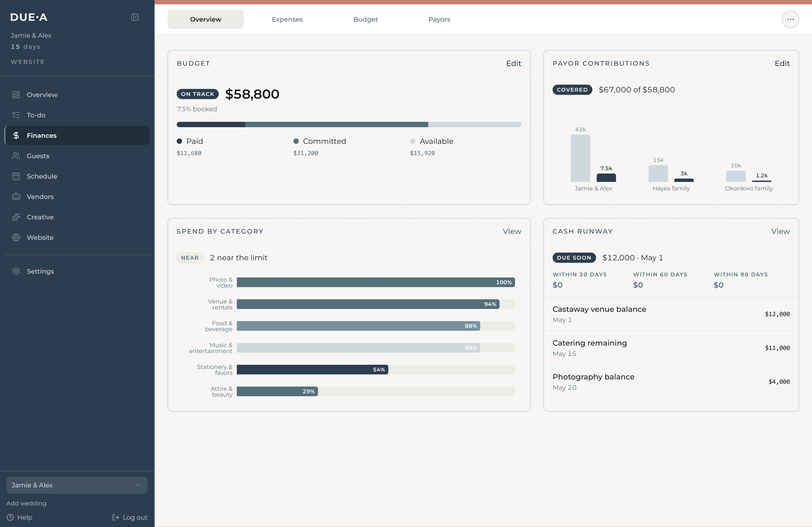Click the Settings gear icon
This screenshot has width=812, height=527.
coord(16,271)
